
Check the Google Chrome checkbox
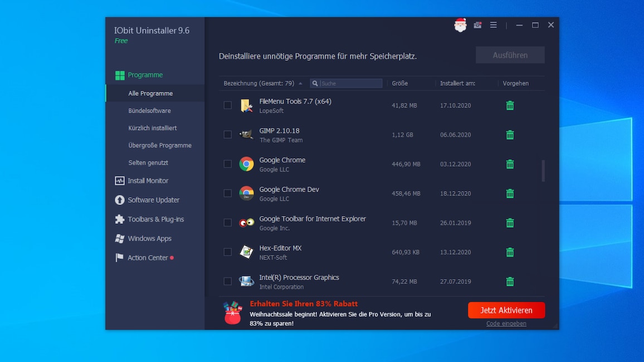[227, 164]
